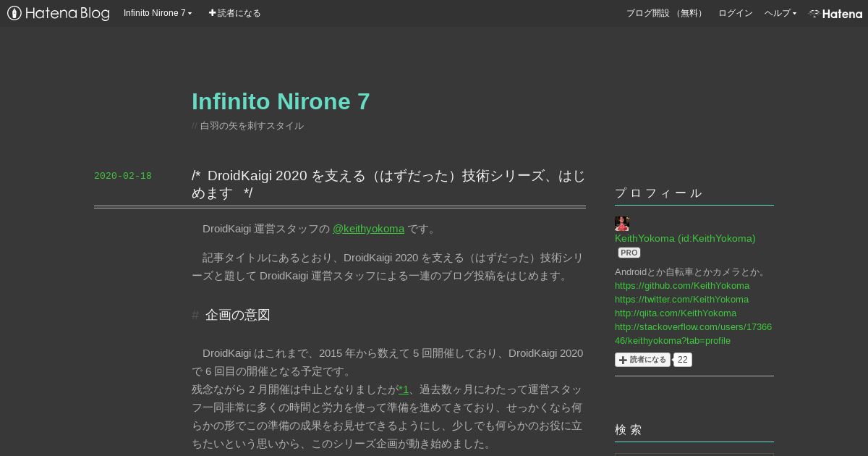Open KeithYokoma (id:KeithYokoma) profile link

point(685,238)
